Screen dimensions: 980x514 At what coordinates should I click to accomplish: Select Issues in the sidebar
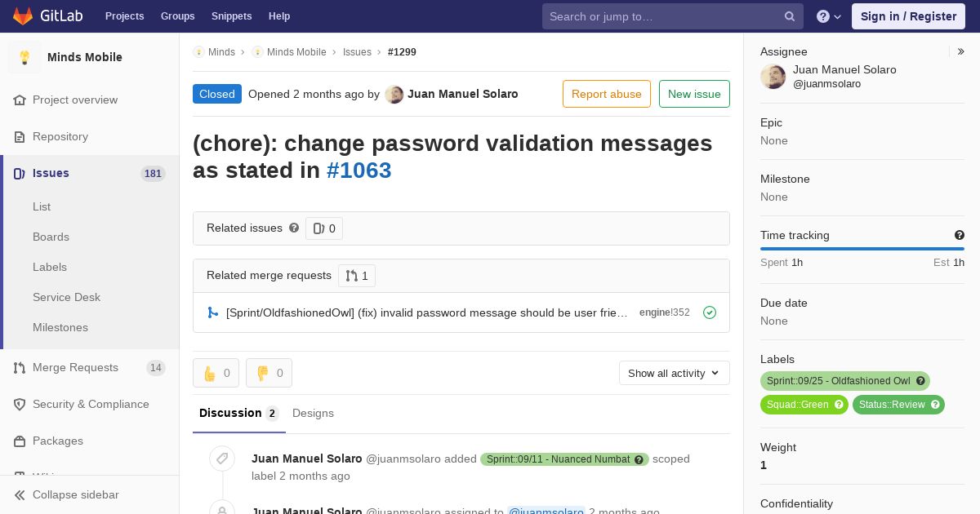[x=51, y=173]
